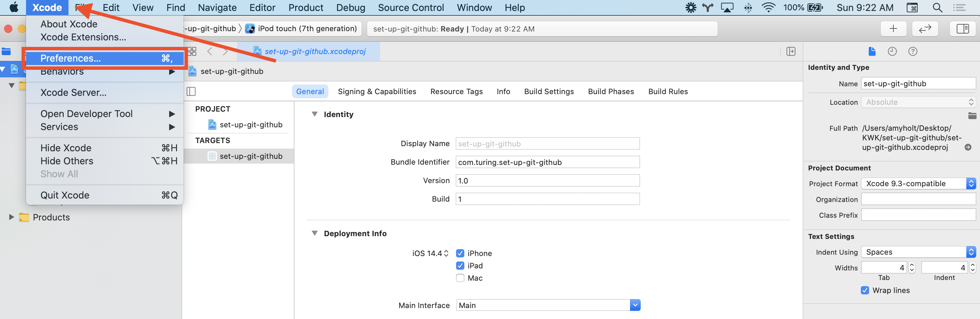The width and height of the screenshot is (980, 319).
Task: Open Spotlight search in menu bar
Action: click(938, 7)
